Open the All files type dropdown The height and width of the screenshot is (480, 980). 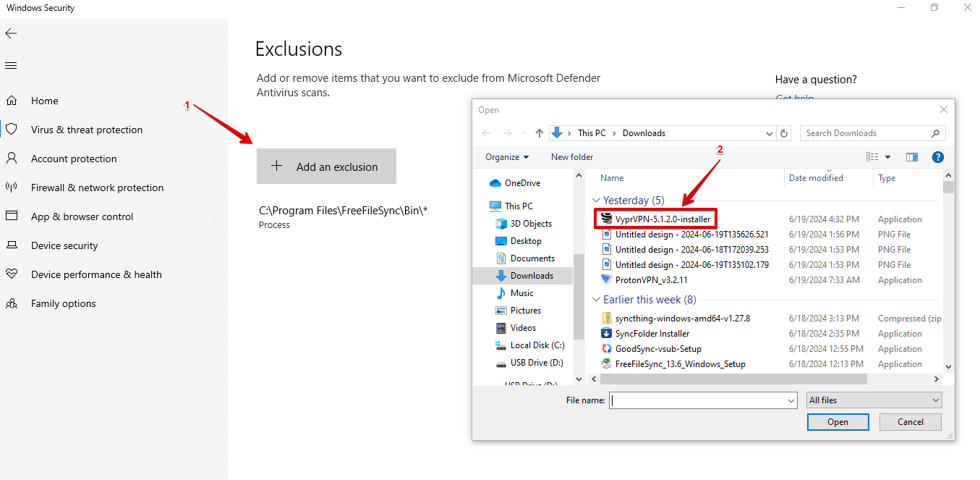[x=874, y=400]
